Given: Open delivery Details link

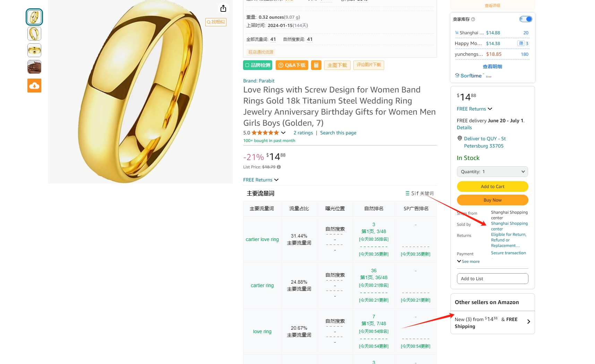Looking at the screenshot, I should [464, 127].
